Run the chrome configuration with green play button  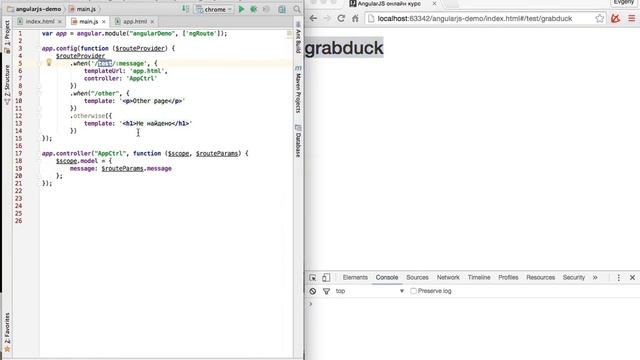(241, 9)
